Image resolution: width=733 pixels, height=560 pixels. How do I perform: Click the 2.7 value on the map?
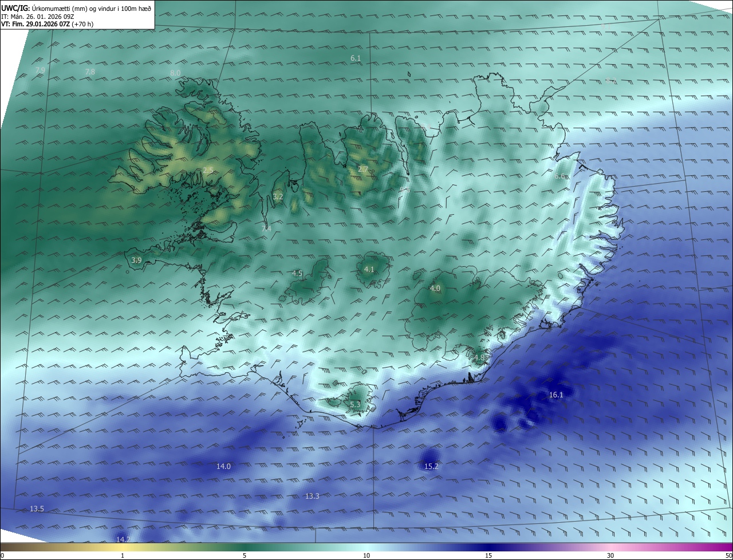coord(363,169)
